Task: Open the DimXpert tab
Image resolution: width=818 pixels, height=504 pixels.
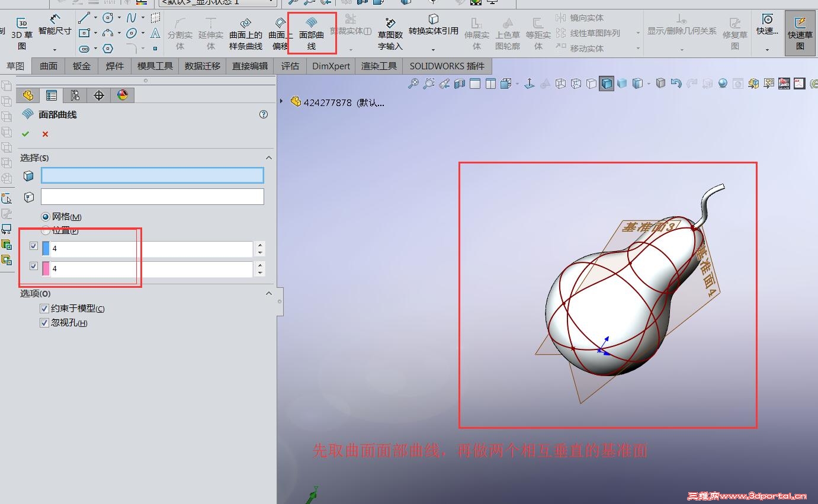Action: (331, 66)
